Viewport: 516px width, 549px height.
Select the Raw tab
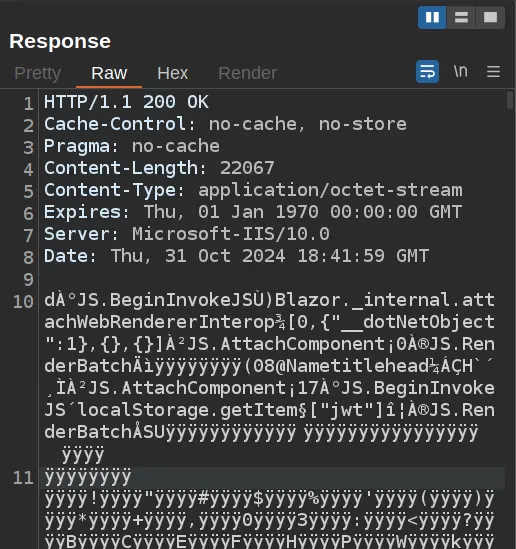pos(109,73)
